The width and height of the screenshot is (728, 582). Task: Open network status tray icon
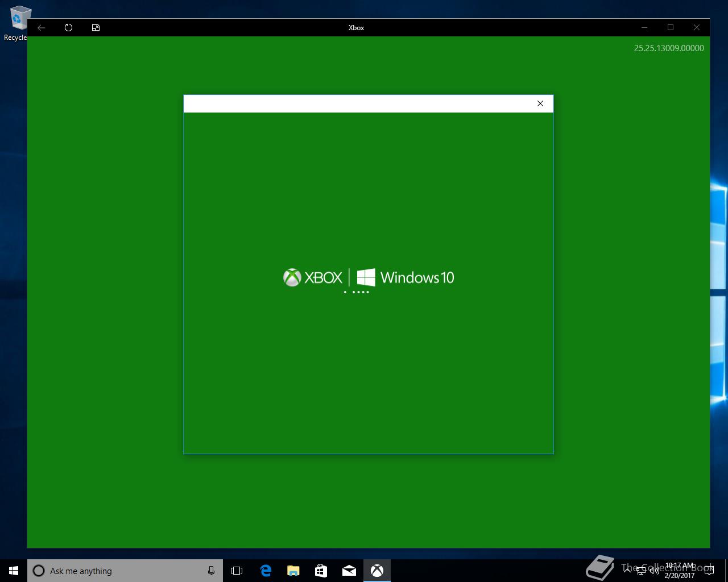(x=641, y=571)
